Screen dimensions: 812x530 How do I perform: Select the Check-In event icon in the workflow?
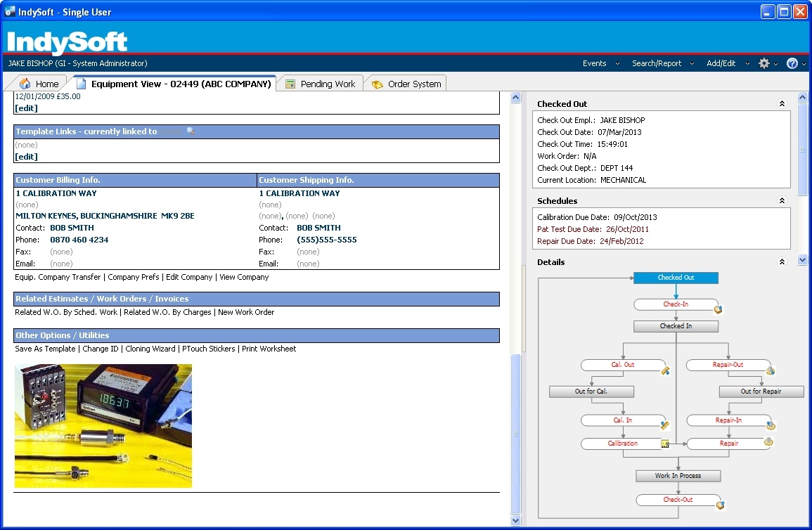(718, 308)
